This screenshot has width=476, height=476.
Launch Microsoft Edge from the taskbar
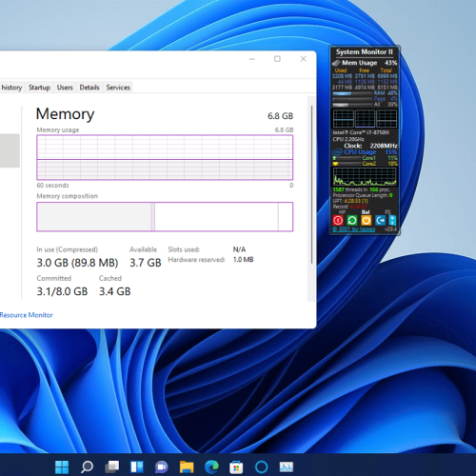click(x=211, y=466)
